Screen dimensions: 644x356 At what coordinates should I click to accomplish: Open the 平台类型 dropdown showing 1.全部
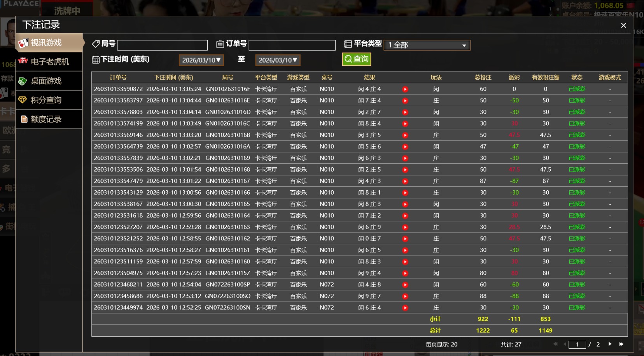coord(426,45)
